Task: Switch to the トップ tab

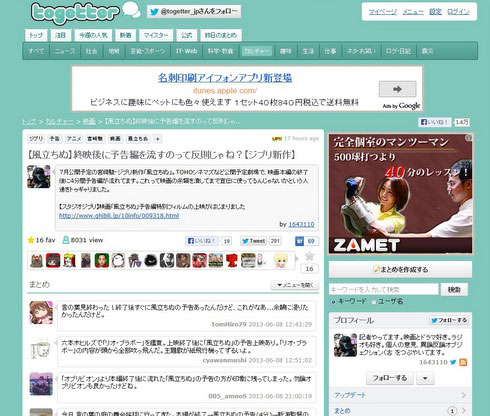Action: pos(36,35)
